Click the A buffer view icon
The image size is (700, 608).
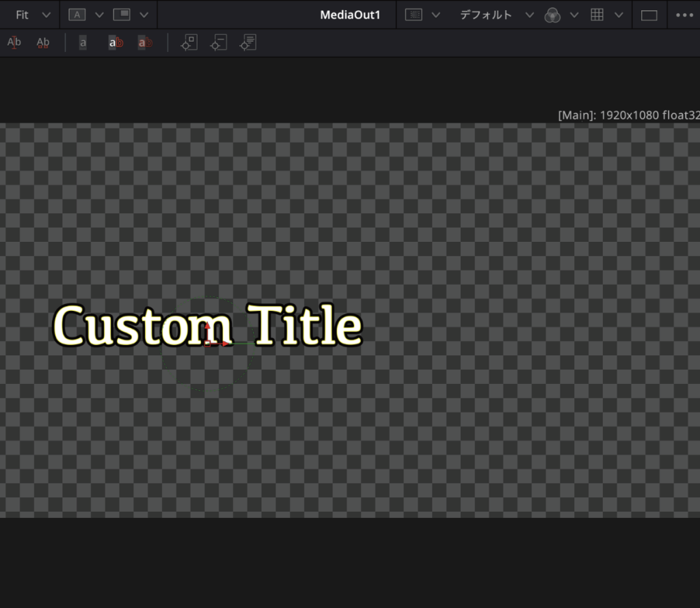(x=77, y=14)
